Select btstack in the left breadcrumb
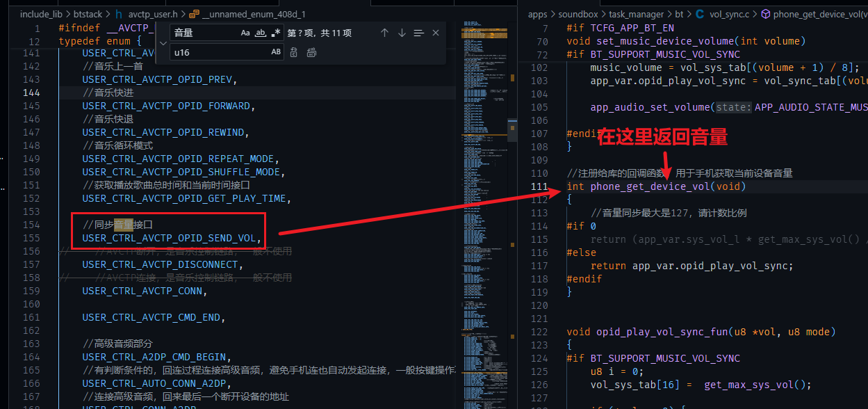Image resolution: width=868 pixels, height=409 pixels. tap(89, 14)
